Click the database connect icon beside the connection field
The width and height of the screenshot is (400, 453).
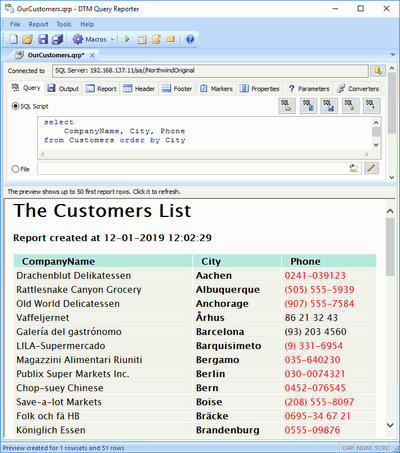coord(378,70)
